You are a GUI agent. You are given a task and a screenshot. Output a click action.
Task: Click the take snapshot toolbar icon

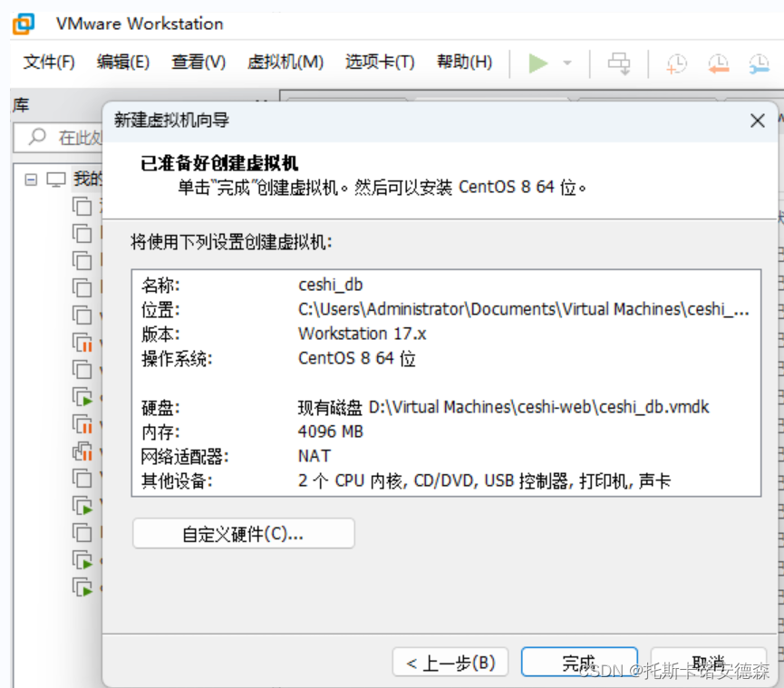click(x=676, y=64)
